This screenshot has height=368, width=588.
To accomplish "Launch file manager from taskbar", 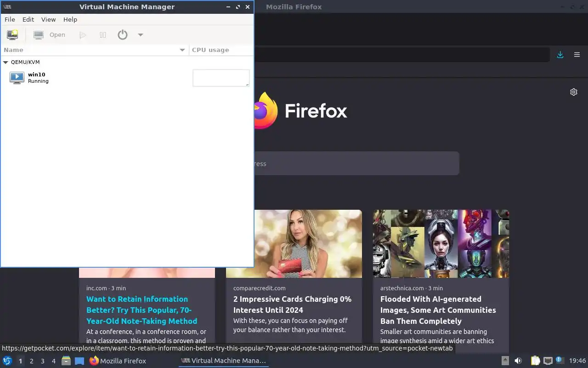I will coord(66,361).
